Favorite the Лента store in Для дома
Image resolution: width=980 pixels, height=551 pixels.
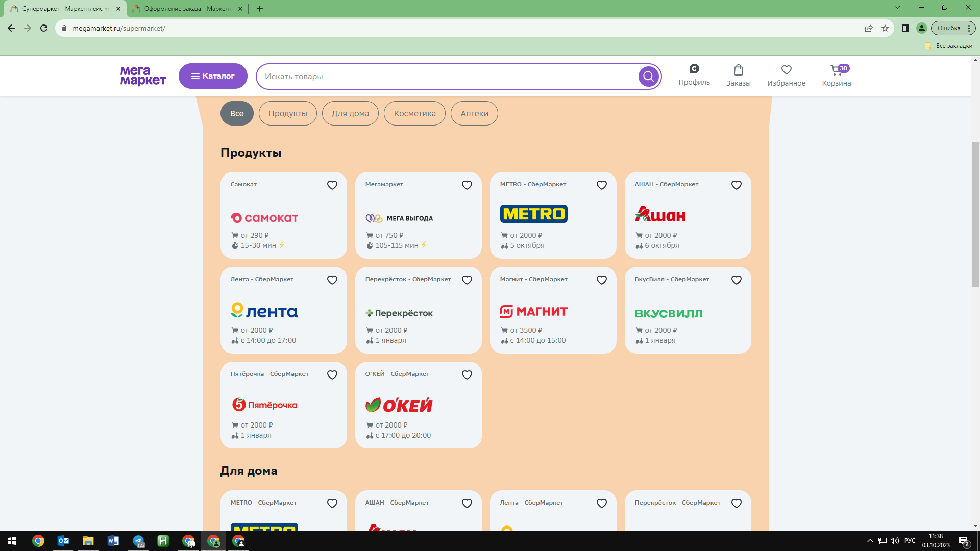pos(602,504)
